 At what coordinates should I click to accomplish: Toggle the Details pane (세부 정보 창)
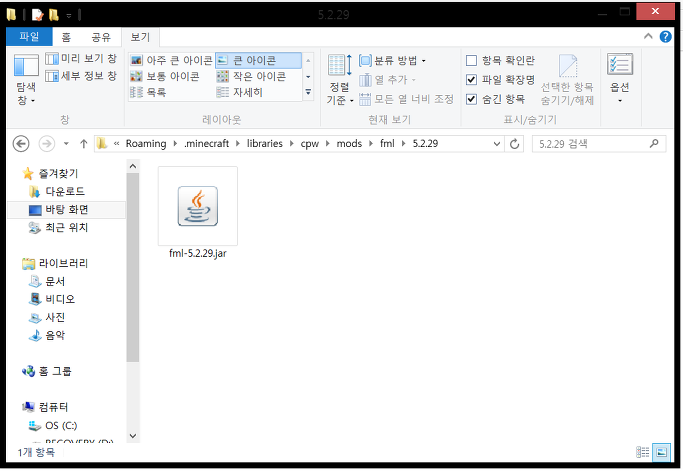[x=81, y=76]
